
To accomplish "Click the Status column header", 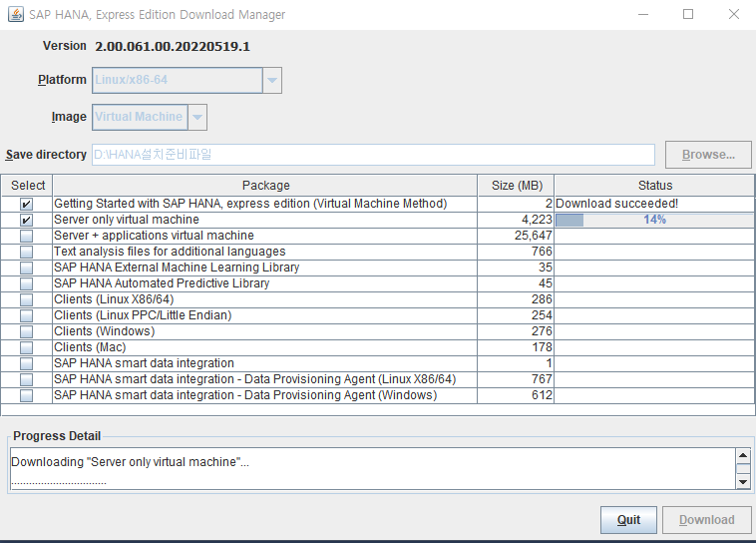I will click(x=654, y=186).
